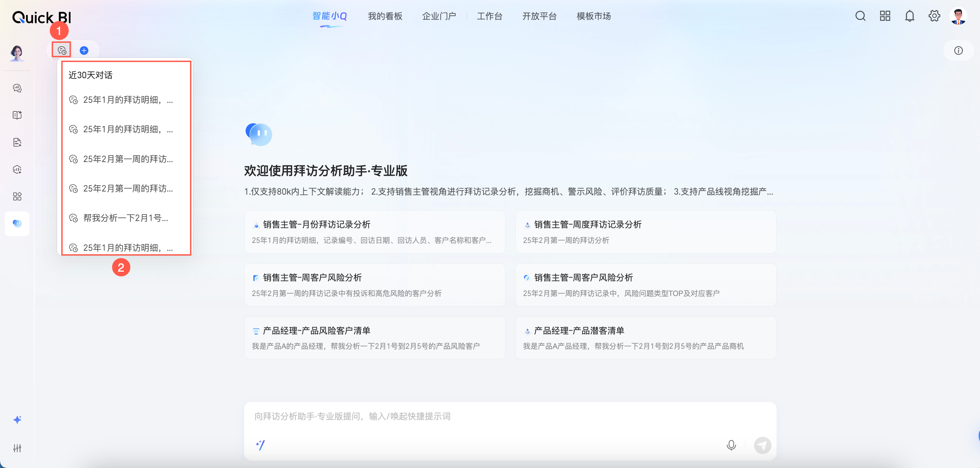Open history item 帮我分析一下2月1号
This screenshot has height=468, width=980.
125,218
